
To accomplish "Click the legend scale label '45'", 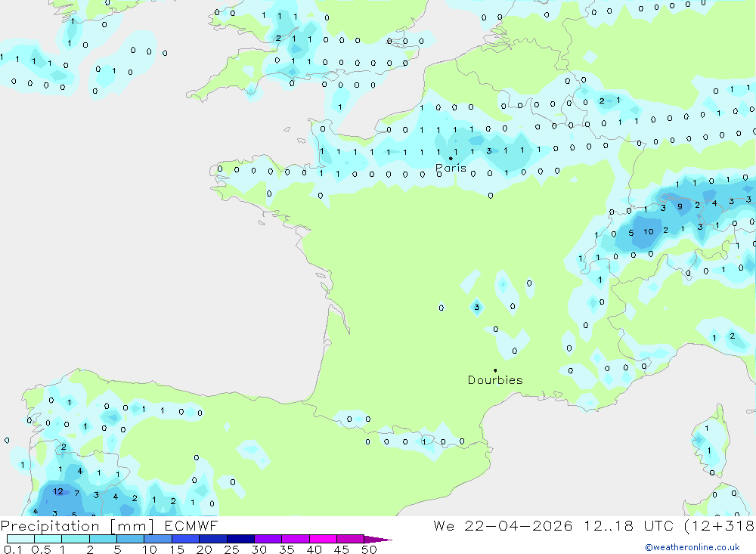I will coord(342,549).
